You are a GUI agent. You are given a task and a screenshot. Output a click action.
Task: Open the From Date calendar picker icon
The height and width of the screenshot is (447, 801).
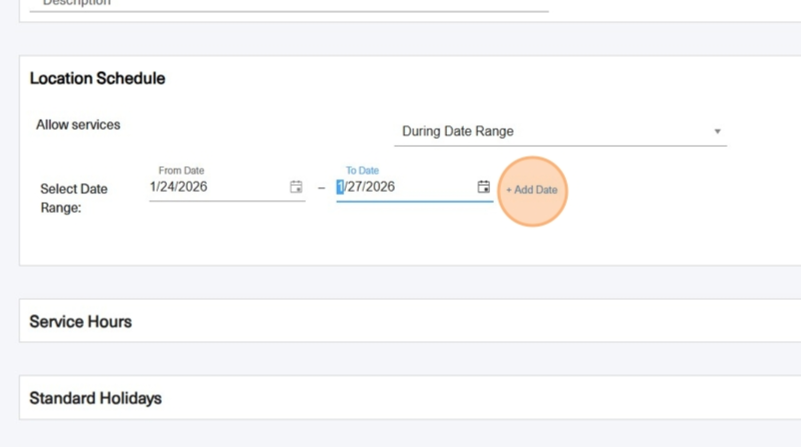click(x=296, y=187)
